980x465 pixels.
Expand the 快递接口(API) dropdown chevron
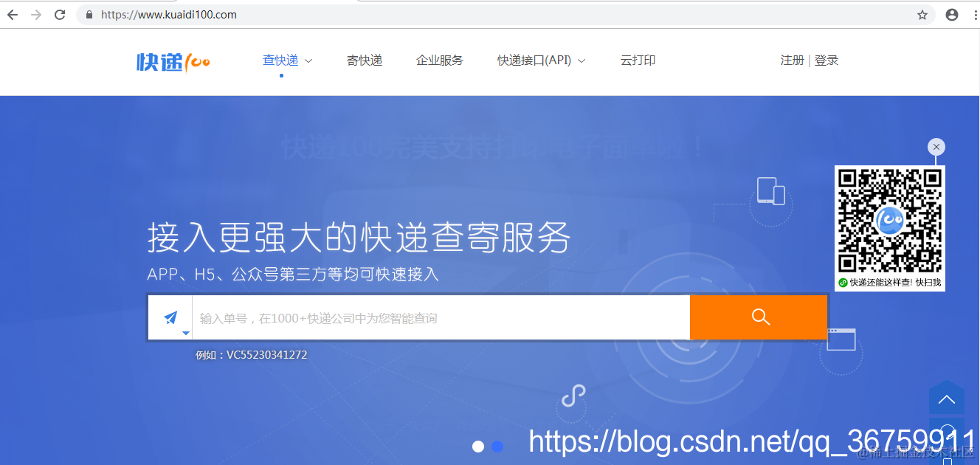pyautogui.click(x=582, y=61)
